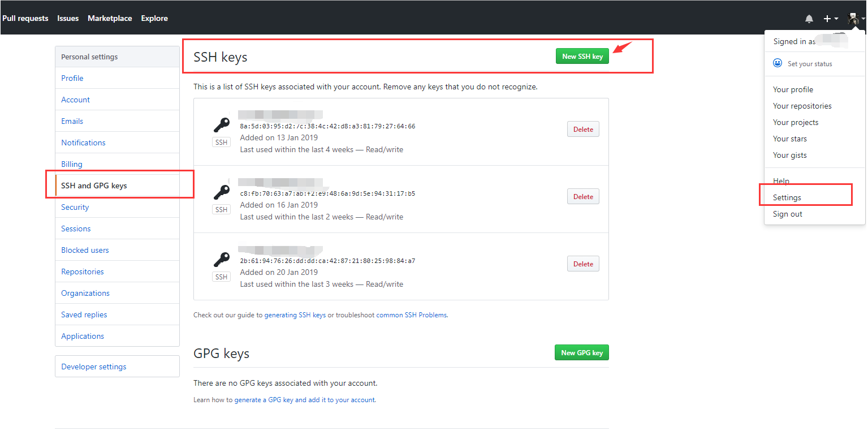This screenshot has width=868, height=431.
Task: Delete the key added on 16 Jan 2019
Action: pyautogui.click(x=583, y=197)
